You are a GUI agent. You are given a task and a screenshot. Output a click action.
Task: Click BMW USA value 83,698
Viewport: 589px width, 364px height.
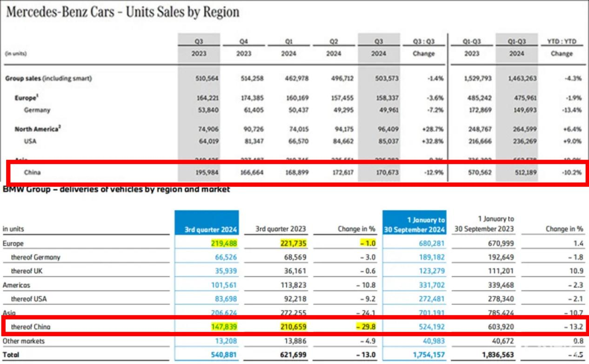[226, 299]
